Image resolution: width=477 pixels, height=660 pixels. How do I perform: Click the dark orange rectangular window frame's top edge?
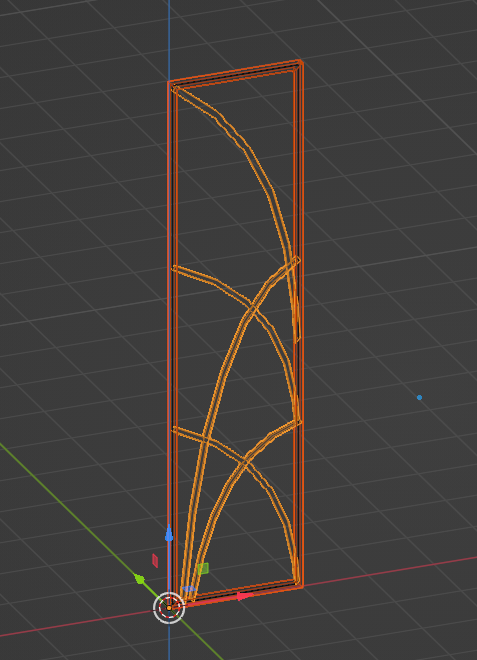[x=235, y=72]
